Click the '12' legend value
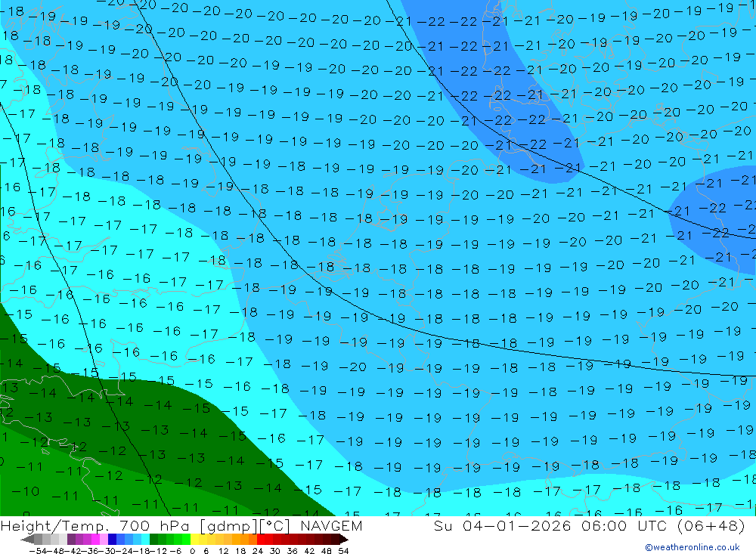 coord(223,551)
